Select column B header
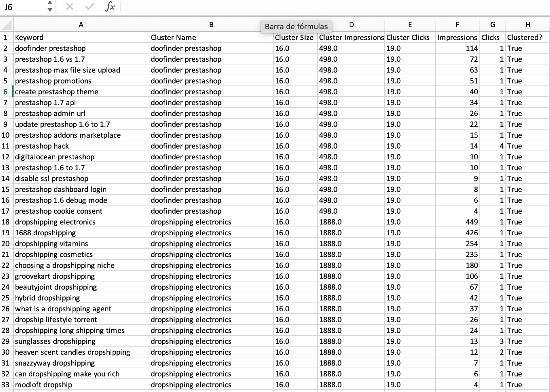Image resolution: width=550 pixels, height=392 pixels. (211, 24)
